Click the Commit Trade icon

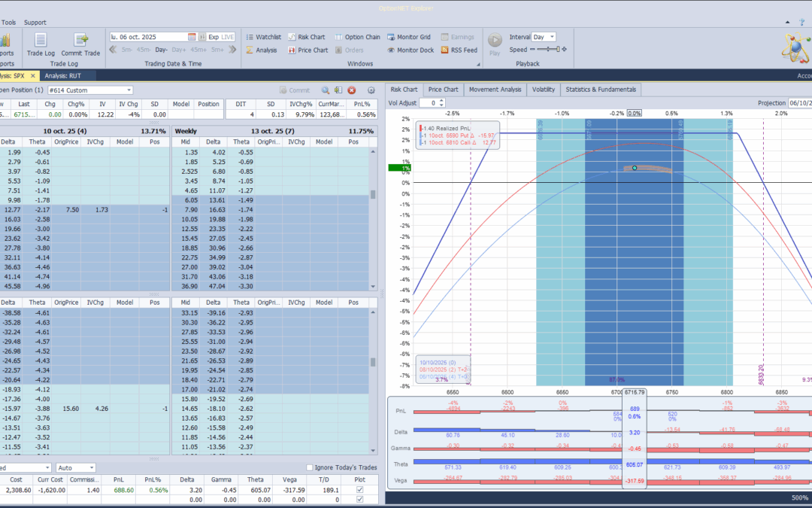pos(80,41)
